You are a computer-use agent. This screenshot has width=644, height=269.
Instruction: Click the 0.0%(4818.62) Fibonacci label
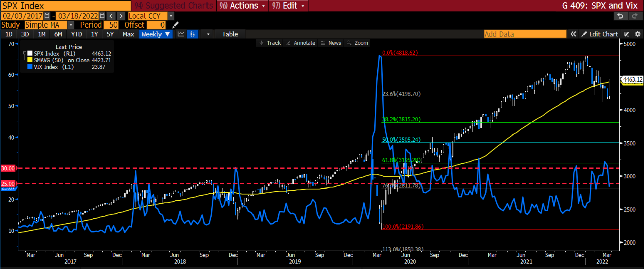(x=400, y=53)
